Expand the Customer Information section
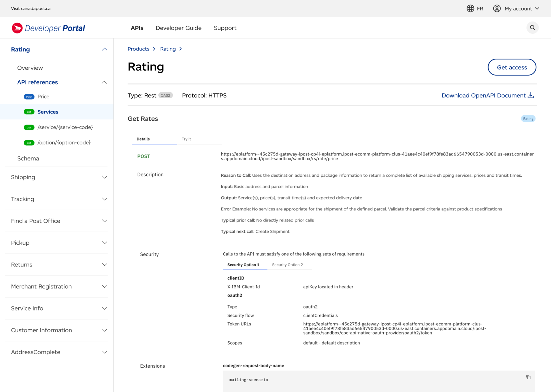This screenshot has width=551, height=392. point(105,330)
